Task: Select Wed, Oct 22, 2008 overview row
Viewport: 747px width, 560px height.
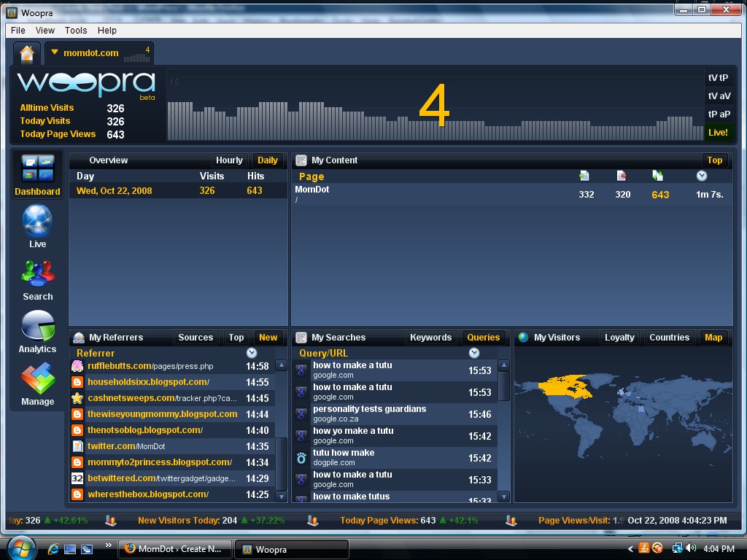Action: 178,191
